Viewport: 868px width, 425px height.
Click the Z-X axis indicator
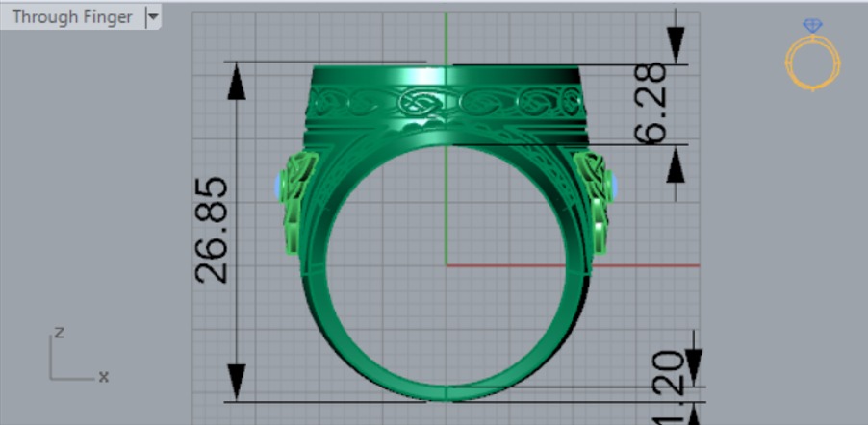click(x=80, y=355)
